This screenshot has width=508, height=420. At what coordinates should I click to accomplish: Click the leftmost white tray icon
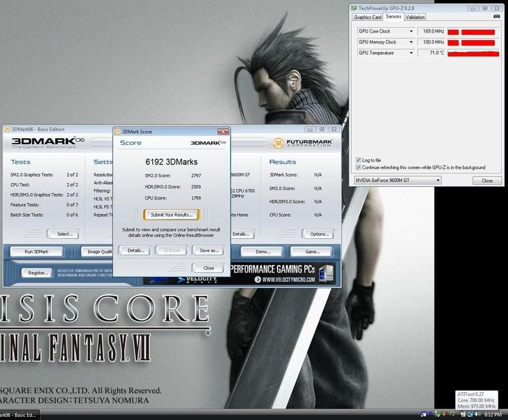(x=423, y=414)
